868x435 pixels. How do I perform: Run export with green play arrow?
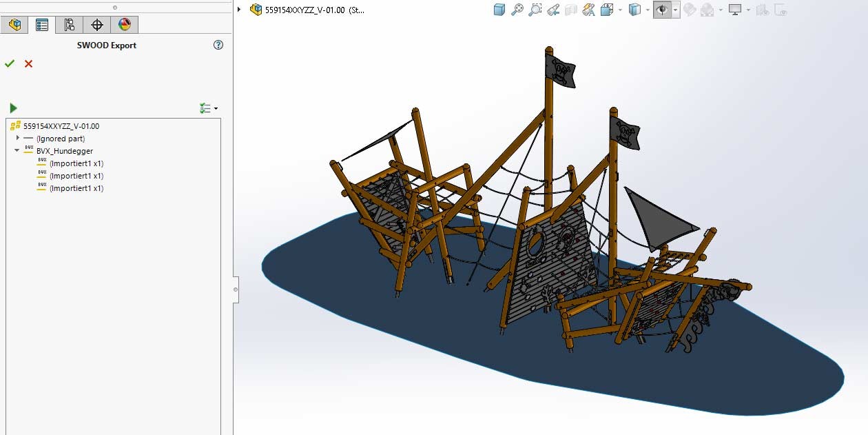[x=13, y=108]
